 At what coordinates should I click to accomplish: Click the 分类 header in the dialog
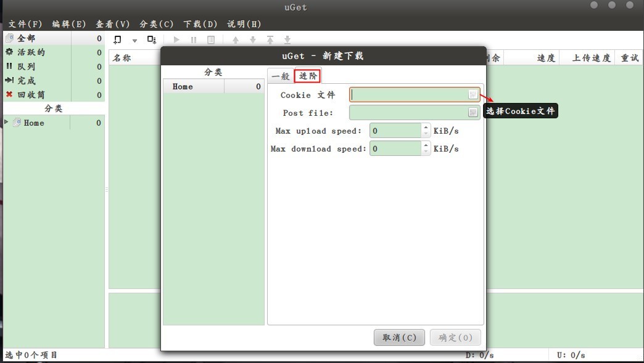click(x=213, y=73)
